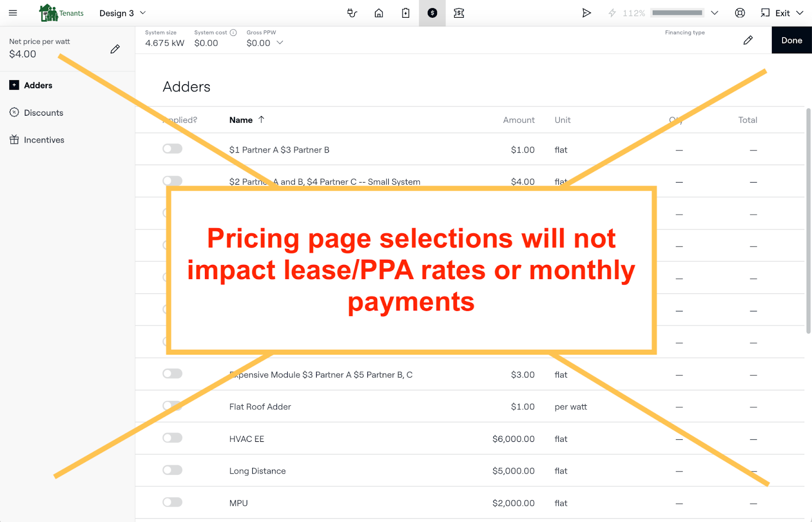Toggle the Flat Roof Adder switch
Screen dimensions: 812x522
click(173, 406)
